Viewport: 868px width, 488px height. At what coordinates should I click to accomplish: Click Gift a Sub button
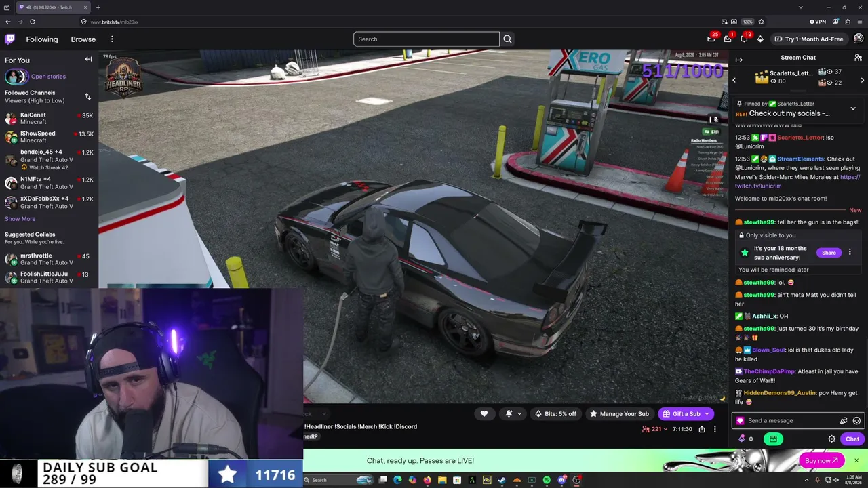pyautogui.click(x=686, y=414)
